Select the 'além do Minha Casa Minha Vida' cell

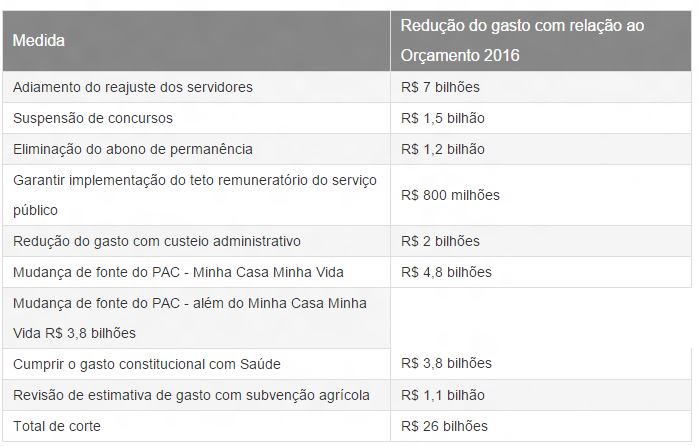click(x=189, y=317)
